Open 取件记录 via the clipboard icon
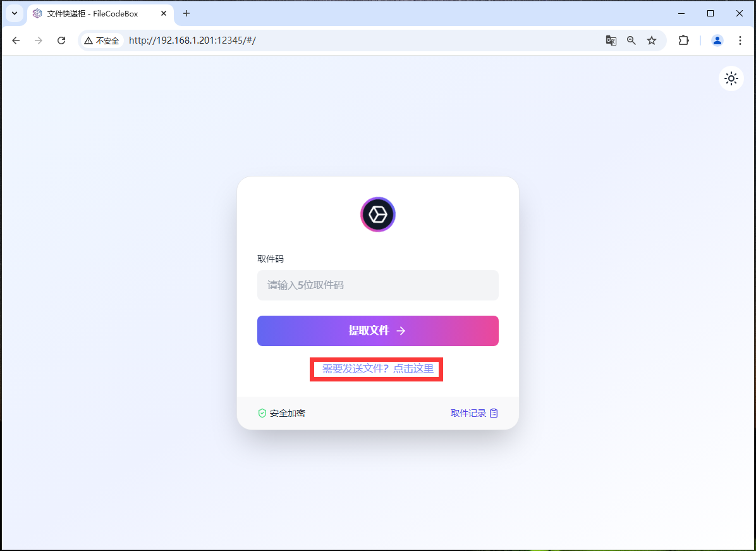756x551 pixels. (494, 412)
